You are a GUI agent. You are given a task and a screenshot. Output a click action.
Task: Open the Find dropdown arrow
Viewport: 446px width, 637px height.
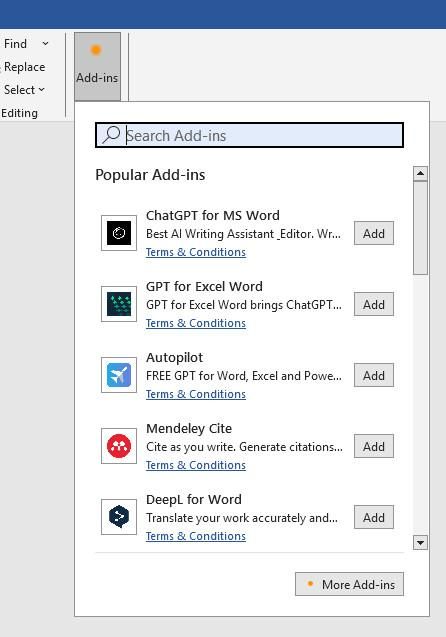45,43
